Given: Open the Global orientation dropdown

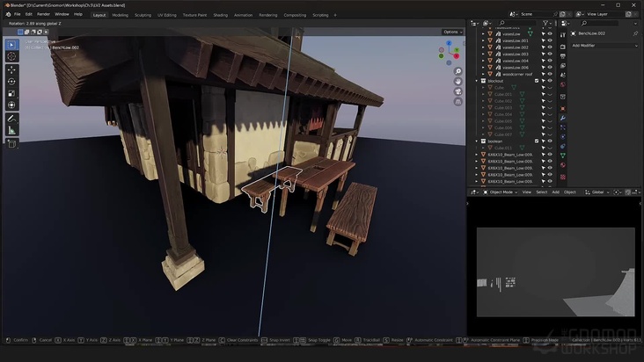Looking at the screenshot, I should pyautogui.click(x=597, y=192).
